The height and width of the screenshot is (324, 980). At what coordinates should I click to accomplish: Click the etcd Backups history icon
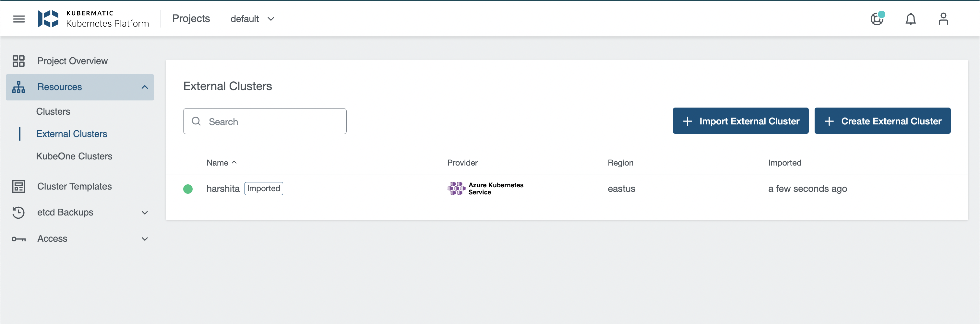pyautogui.click(x=18, y=212)
